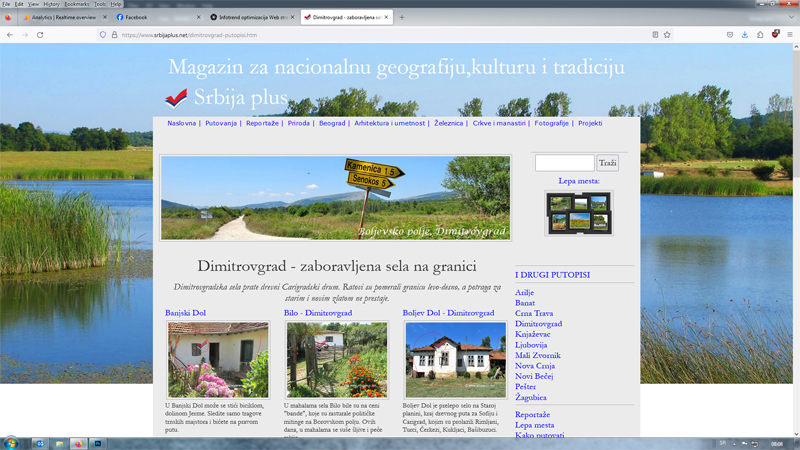The image size is (800, 450).
Task: Open the Putovanja nav link
Action: 221,123
